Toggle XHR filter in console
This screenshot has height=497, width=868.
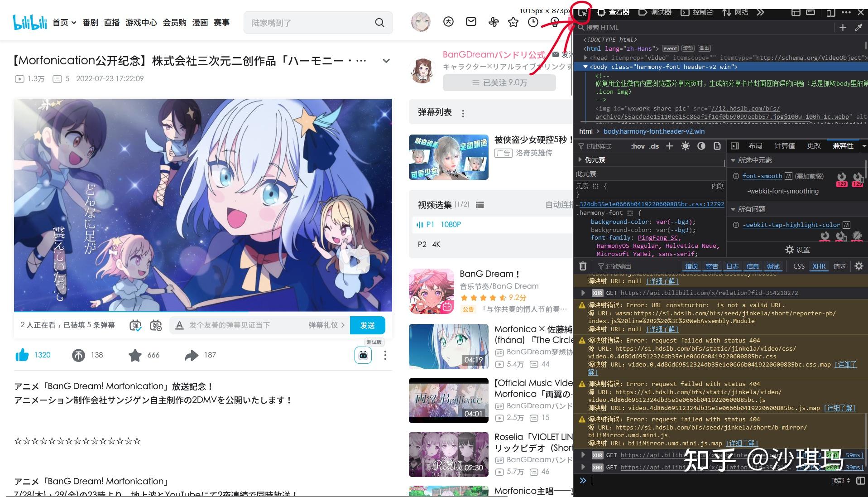pos(819,266)
